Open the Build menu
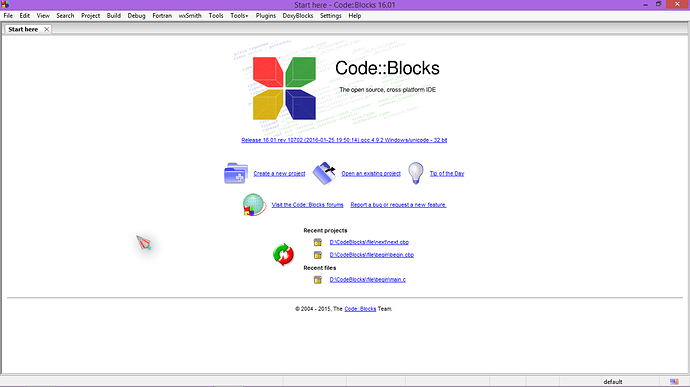Viewport: 690px width, 387px height. click(114, 15)
